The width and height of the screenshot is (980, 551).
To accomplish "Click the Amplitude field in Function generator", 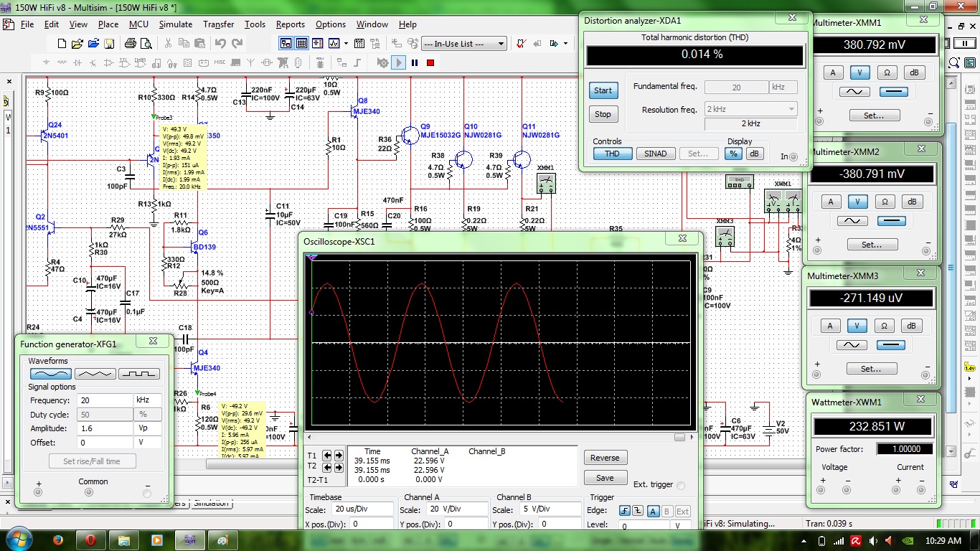I will click(105, 428).
